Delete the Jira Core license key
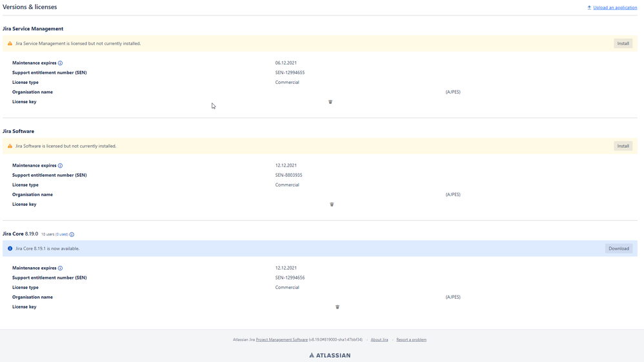Image resolution: width=644 pixels, height=362 pixels. pos(337,307)
